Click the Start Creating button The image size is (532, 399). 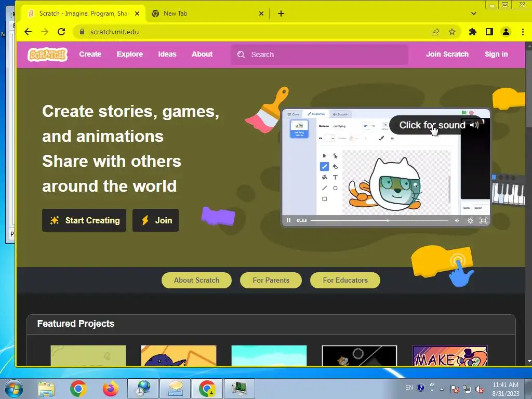point(84,220)
